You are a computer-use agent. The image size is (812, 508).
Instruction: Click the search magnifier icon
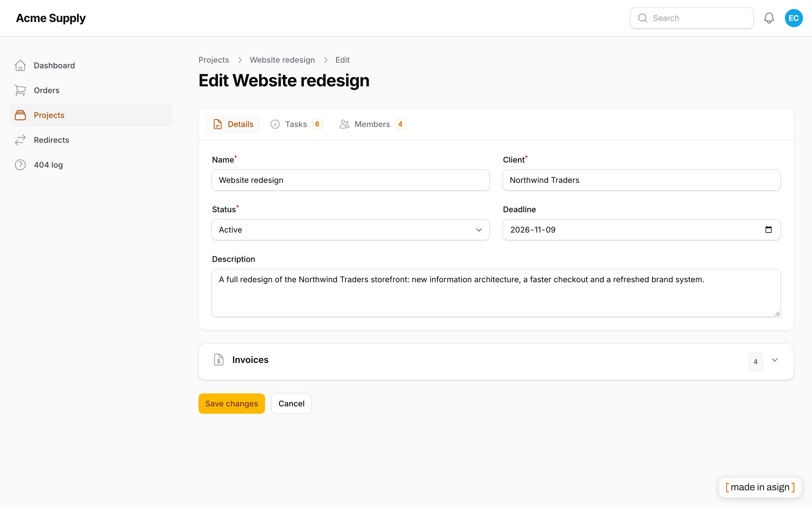click(x=643, y=18)
